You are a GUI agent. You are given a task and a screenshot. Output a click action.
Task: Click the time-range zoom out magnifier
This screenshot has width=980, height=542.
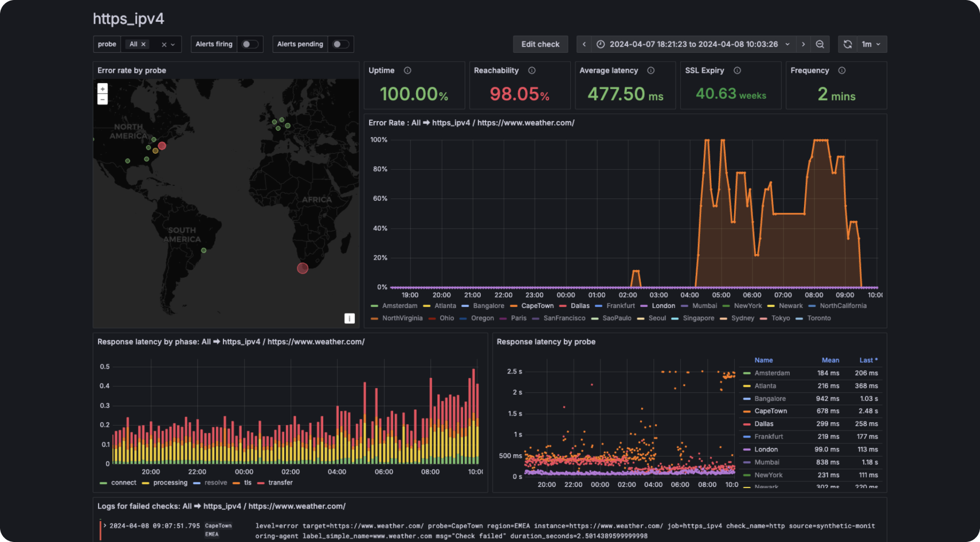click(x=820, y=44)
